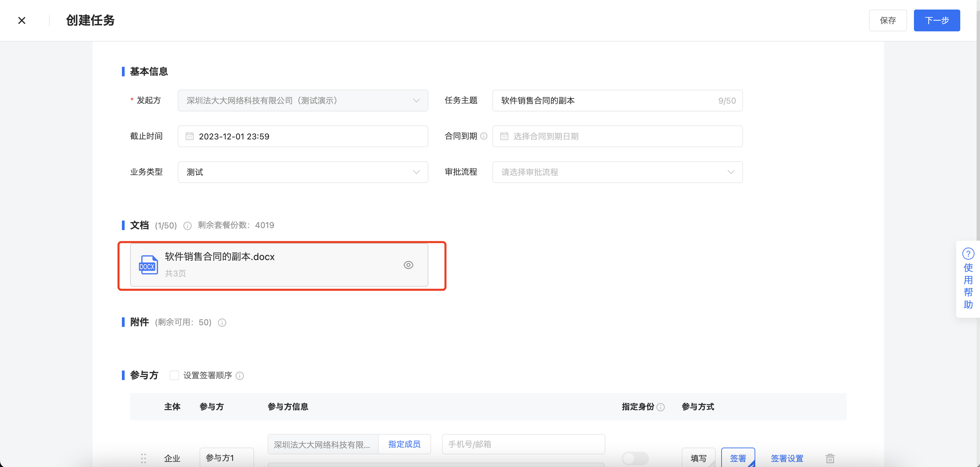Screen dimensions: 980x467
Task: Click the 手机号/邮箱 input field
Action: (x=523, y=444)
